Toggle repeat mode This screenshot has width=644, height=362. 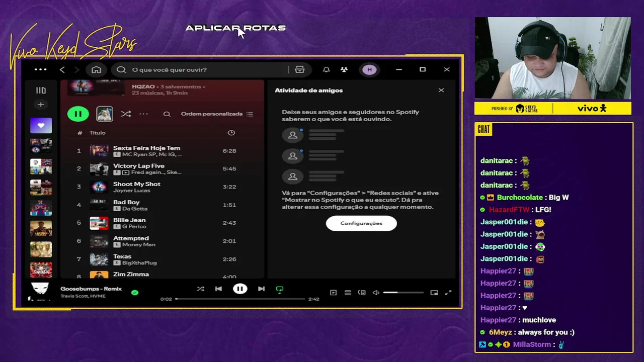pos(280,289)
